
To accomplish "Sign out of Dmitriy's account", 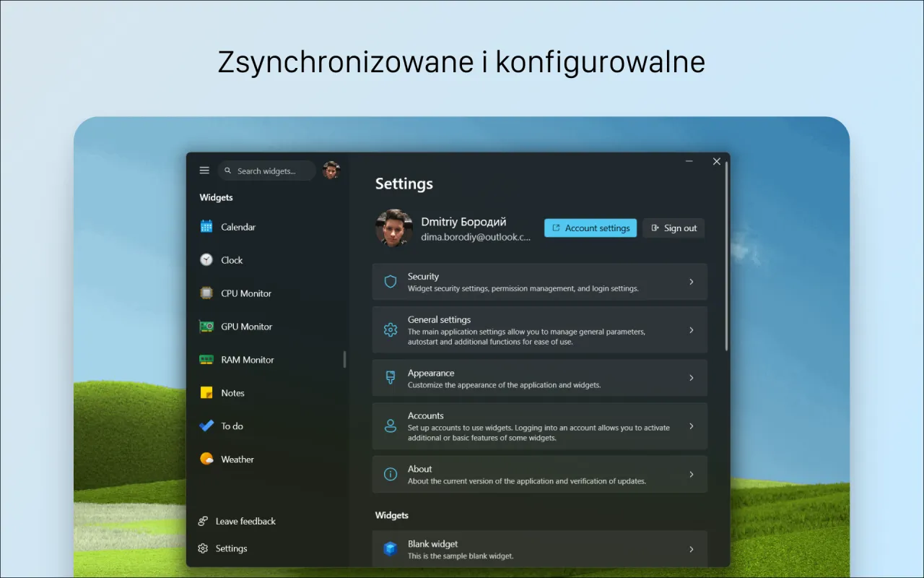I will [674, 228].
